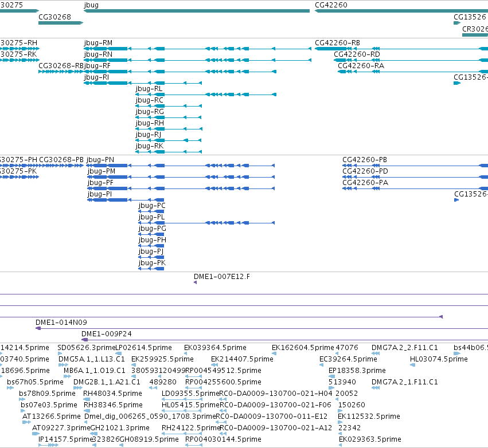This screenshot has width=488, height=448.
Task: Select the jbug-RH transcript label
Action: click(150, 123)
